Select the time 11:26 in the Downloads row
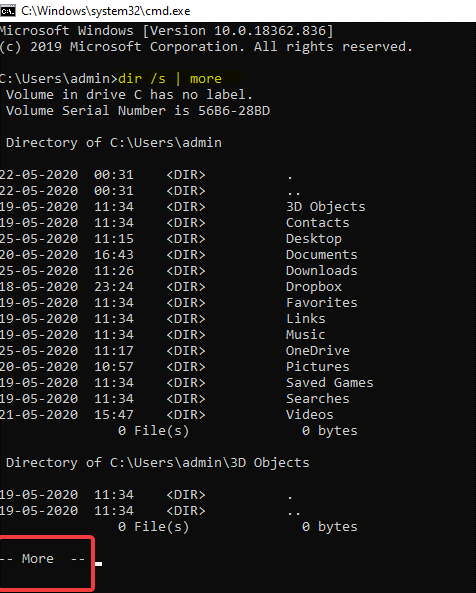Image resolution: width=476 pixels, height=593 pixels. pos(114,271)
